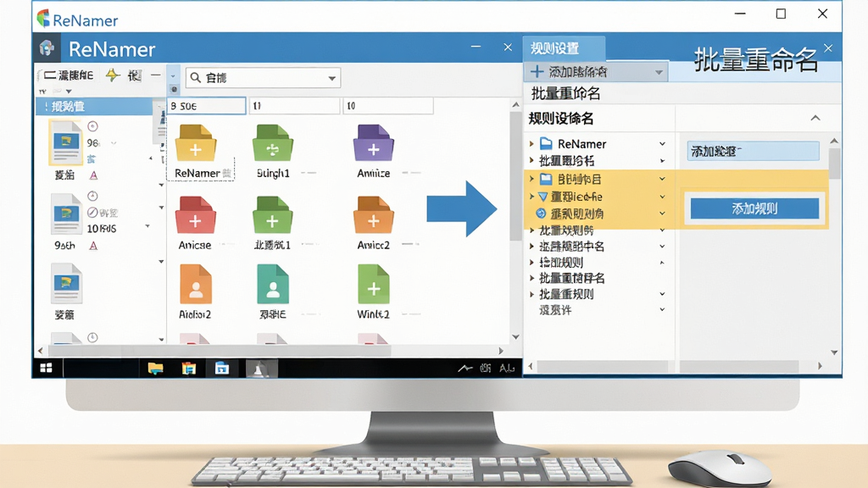The height and width of the screenshot is (488, 868).
Task: Click the file grid horizontal scroll right arrow
Action: point(500,350)
